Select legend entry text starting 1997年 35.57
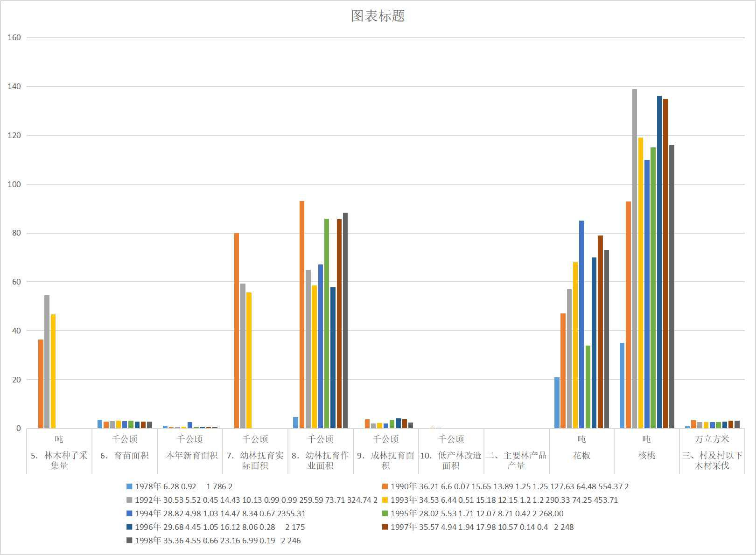This screenshot has height=555, width=756. pos(482,527)
